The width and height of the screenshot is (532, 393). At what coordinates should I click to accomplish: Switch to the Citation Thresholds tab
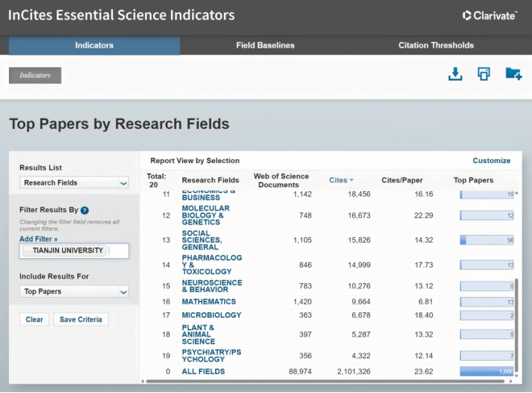(x=436, y=45)
